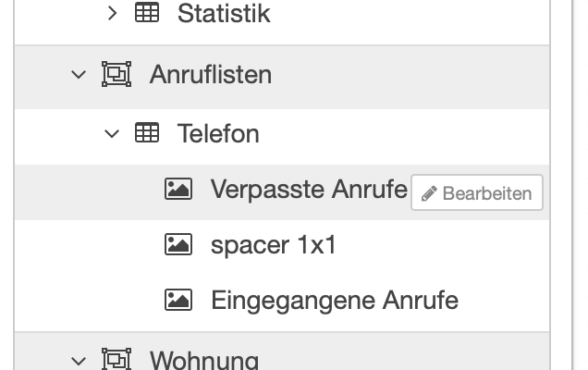The image size is (588, 370).
Task: Click the spacer 1x1 image icon
Action: (178, 245)
